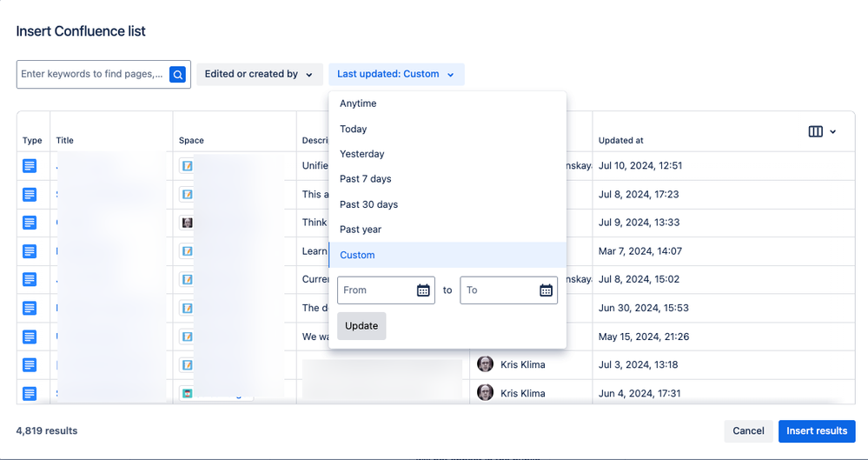Click Kris Klima avatar in Jul 3 row
The width and height of the screenshot is (868, 460).
tap(485, 364)
